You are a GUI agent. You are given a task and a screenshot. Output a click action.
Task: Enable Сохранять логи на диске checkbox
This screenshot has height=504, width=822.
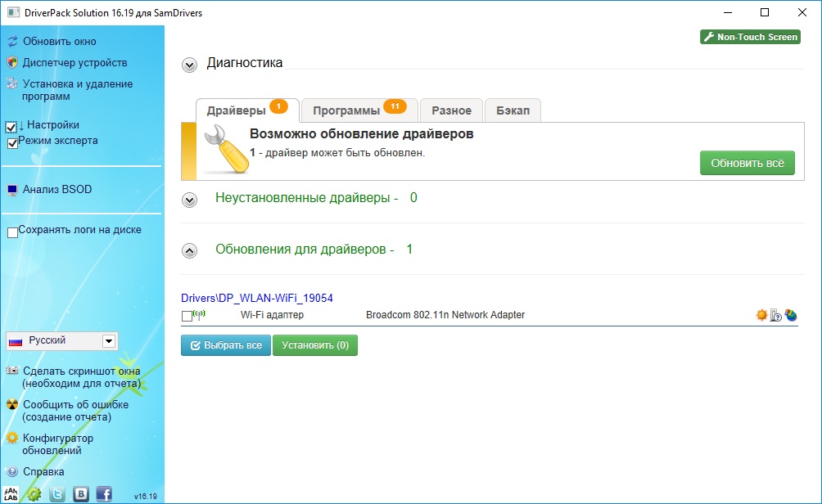12,232
